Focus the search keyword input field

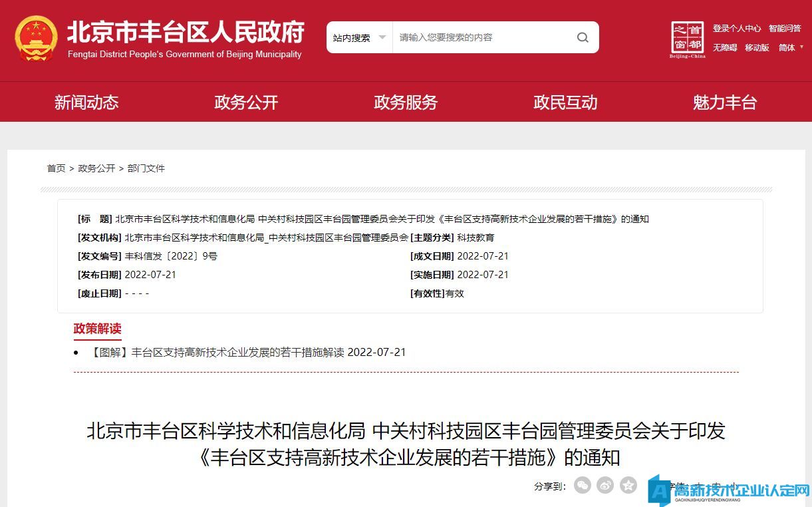pyautogui.click(x=482, y=38)
